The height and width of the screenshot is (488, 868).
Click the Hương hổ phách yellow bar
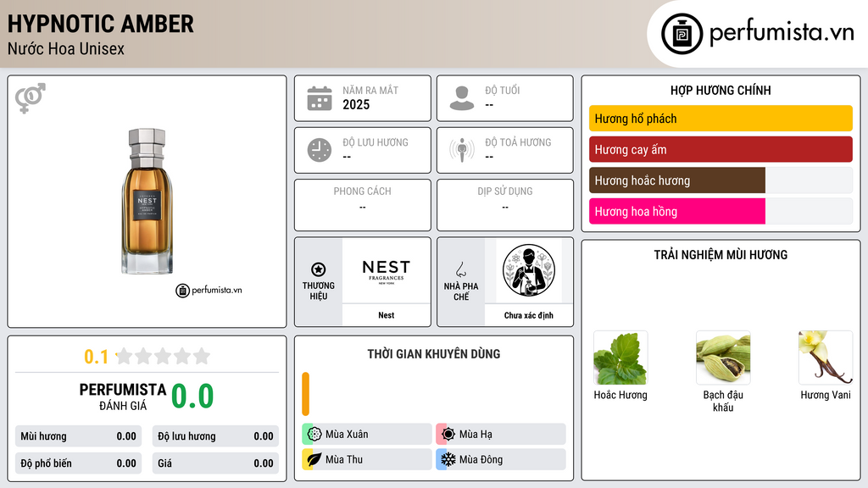tap(721, 119)
